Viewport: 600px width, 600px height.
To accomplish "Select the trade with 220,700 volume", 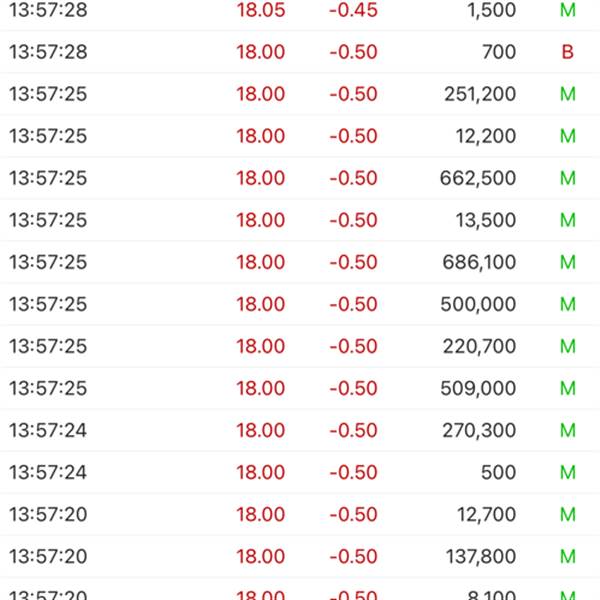I will [x=300, y=346].
